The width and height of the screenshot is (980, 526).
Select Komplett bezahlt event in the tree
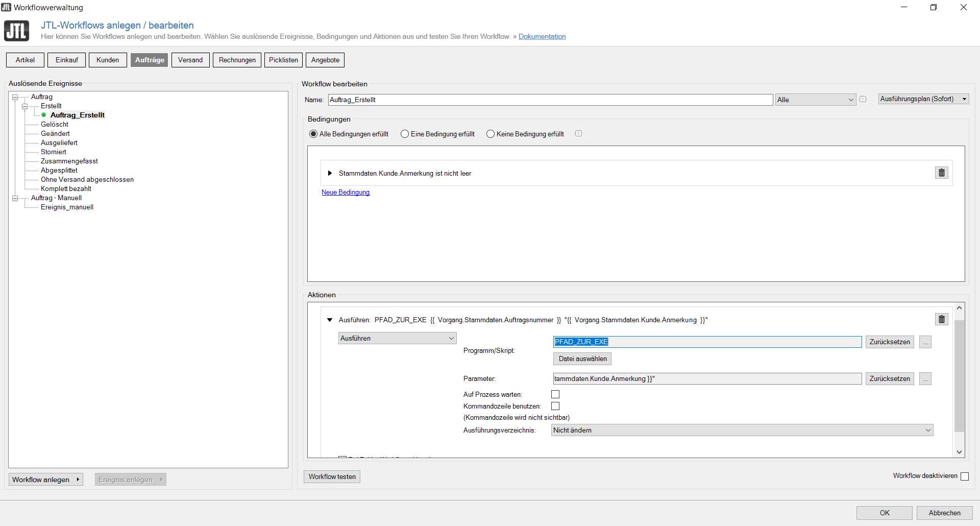coord(66,188)
